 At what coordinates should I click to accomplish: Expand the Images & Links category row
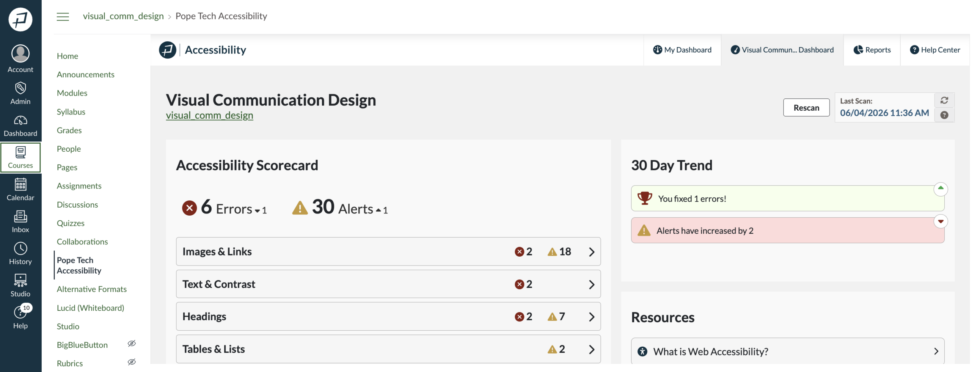coord(388,251)
